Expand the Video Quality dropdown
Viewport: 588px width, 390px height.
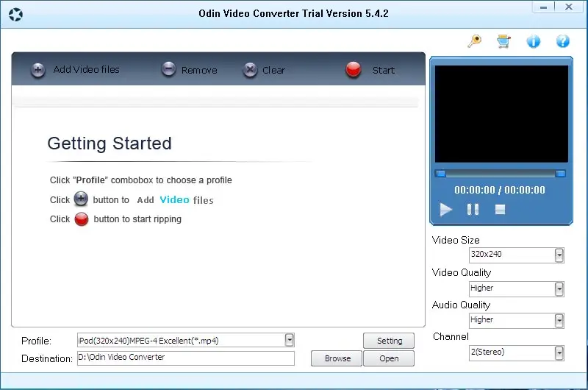point(559,289)
